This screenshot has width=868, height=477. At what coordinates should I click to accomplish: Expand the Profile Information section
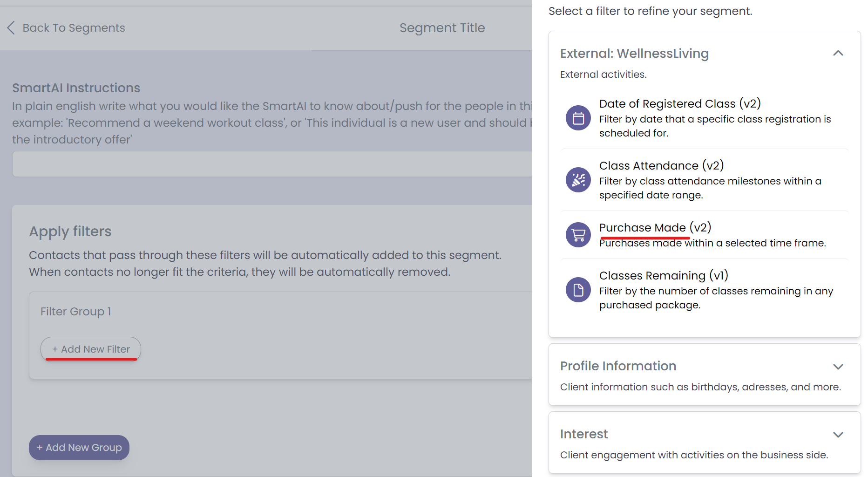[x=838, y=367]
